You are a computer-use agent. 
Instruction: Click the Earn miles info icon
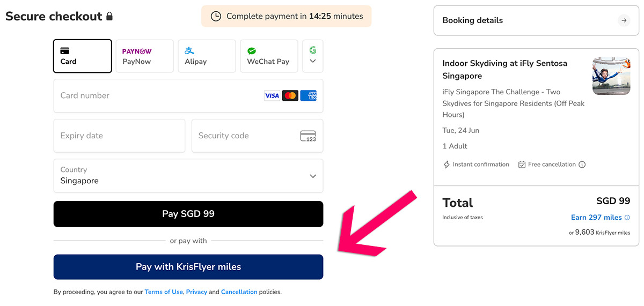pyautogui.click(x=627, y=218)
